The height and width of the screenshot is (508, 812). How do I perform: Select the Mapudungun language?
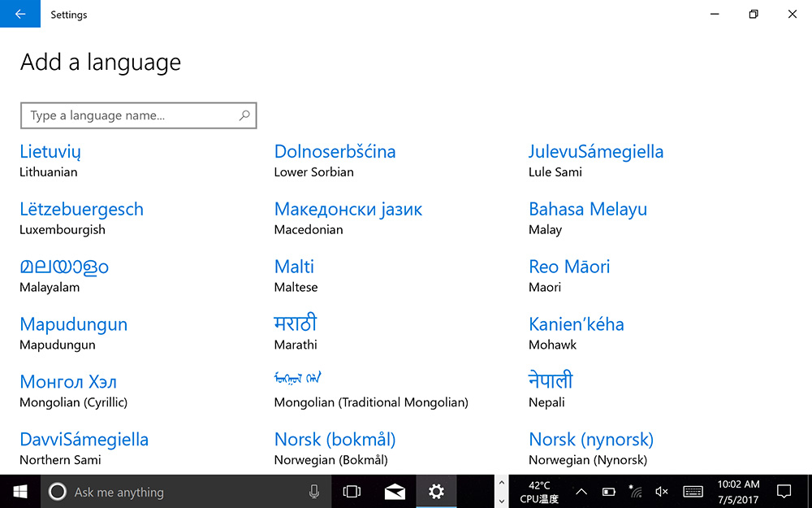tap(74, 333)
